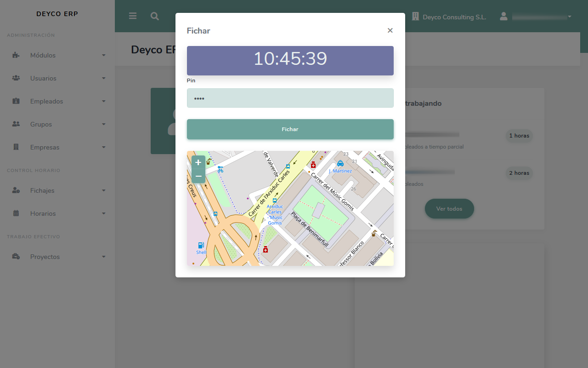This screenshot has height=368, width=588.
Task: Click the Horarios calendar icon
Action: [16, 213]
